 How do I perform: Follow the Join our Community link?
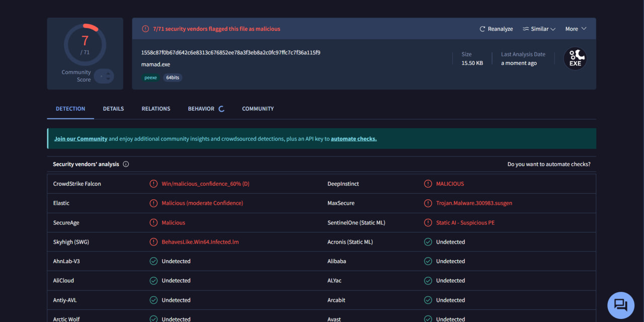coord(81,139)
